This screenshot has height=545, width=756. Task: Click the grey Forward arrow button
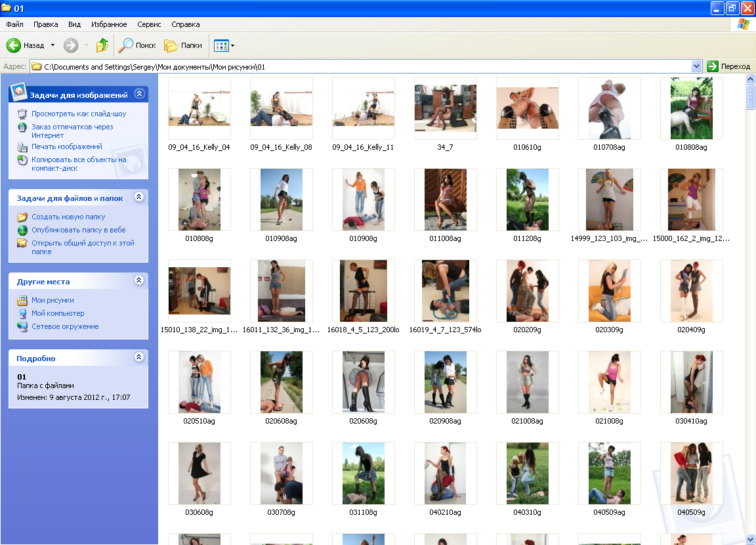point(71,45)
